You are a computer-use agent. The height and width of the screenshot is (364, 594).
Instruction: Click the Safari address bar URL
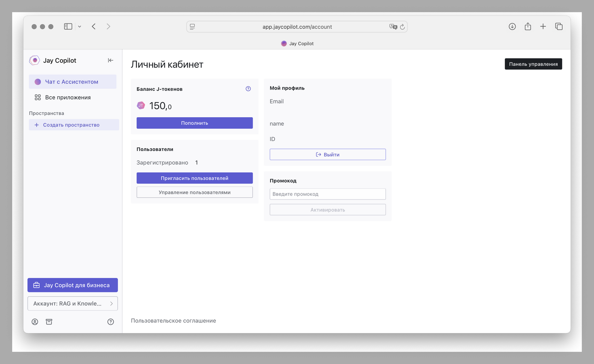coord(297,27)
